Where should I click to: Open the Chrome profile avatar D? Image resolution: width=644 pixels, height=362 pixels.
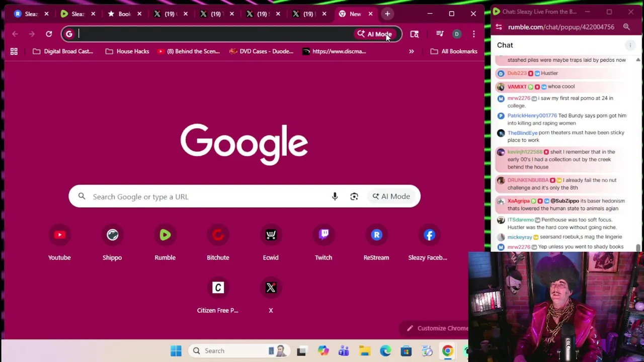coord(457,34)
